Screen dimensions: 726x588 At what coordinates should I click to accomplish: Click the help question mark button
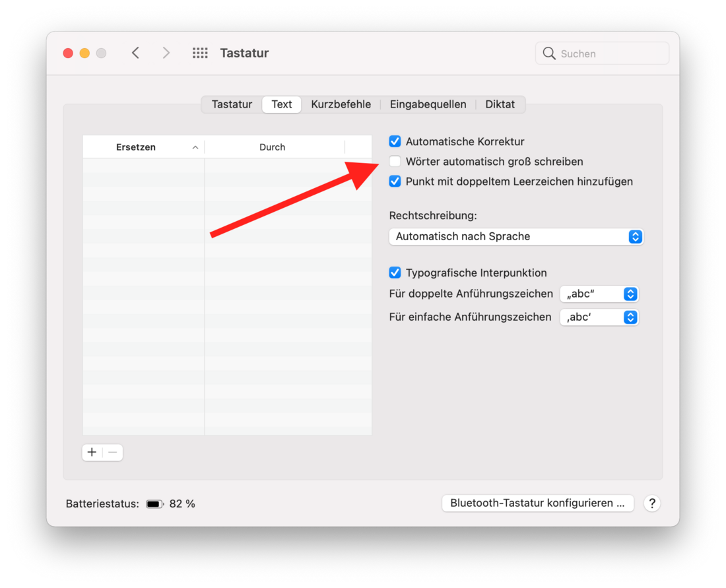coord(651,504)
